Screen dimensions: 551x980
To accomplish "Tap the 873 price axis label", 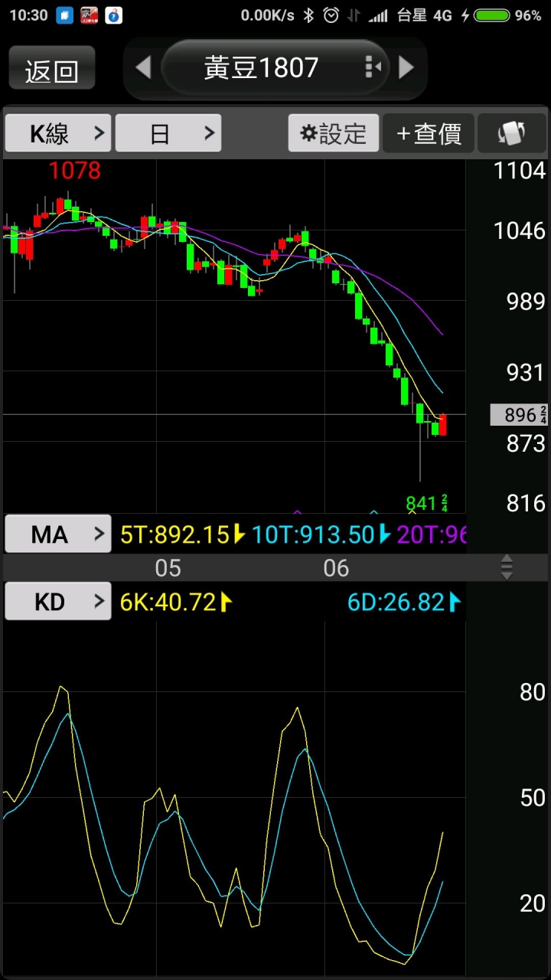I will [x=526, y=443].
